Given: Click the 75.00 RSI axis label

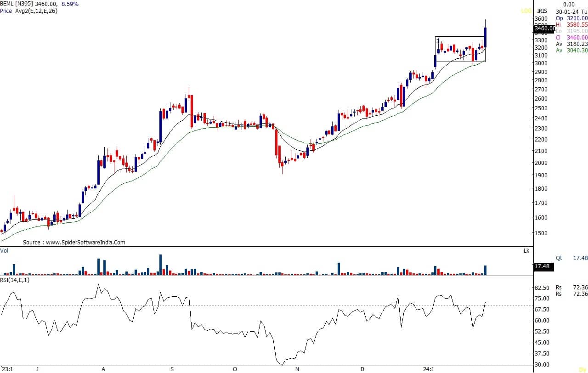Looking at the screenshot, I should click(x=542, y=299).
